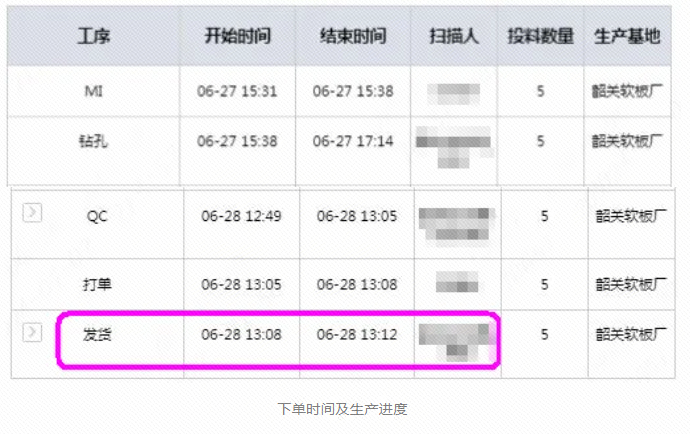Click the blurred scanner name in 打单 row

[x=457, y=282]
